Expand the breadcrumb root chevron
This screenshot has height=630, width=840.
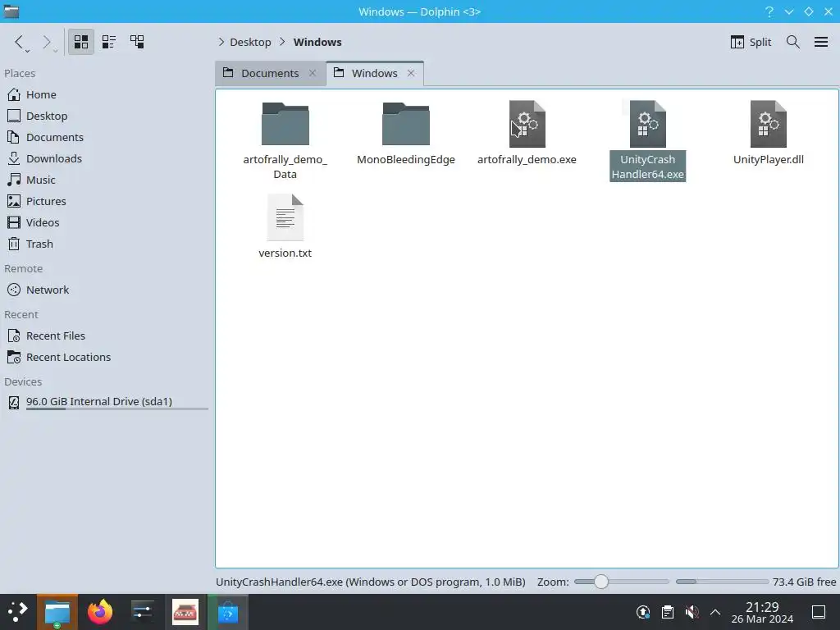221,42
